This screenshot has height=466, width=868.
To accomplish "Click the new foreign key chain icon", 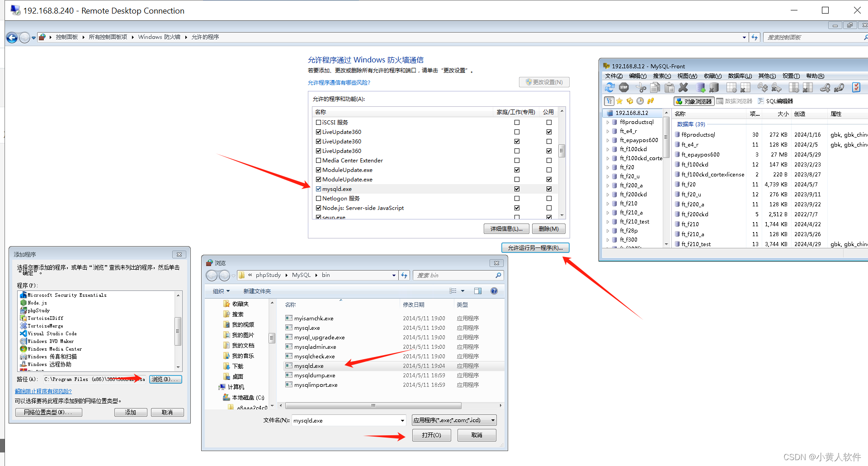I will [825, 87].
